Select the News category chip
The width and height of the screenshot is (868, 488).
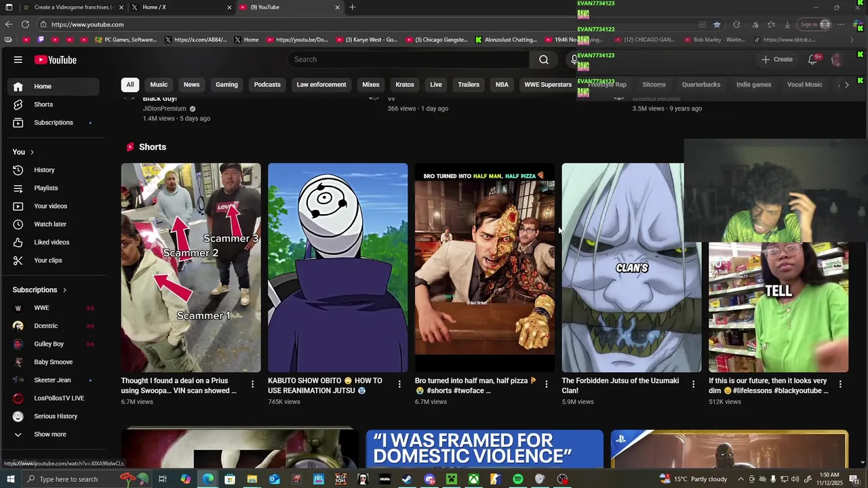[x=191, y=85]
